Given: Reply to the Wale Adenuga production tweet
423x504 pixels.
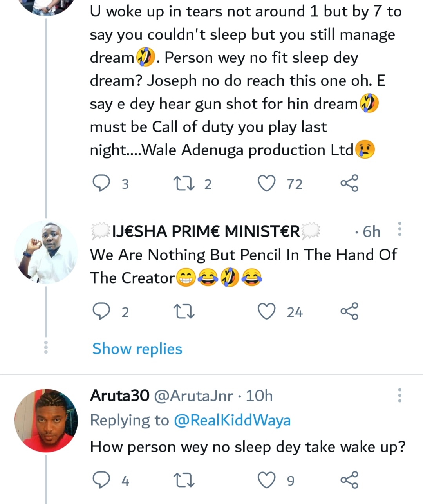Looking at the screenshot, I should 101,183.
